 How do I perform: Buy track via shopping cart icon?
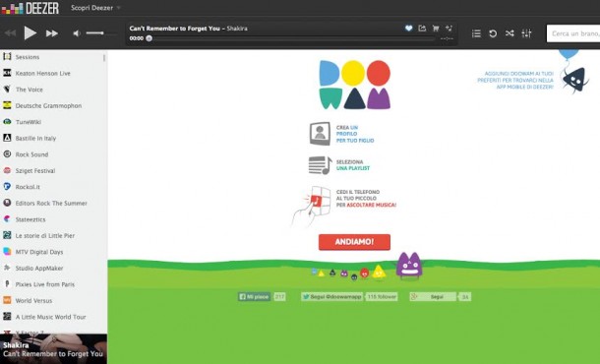(436, 28)
